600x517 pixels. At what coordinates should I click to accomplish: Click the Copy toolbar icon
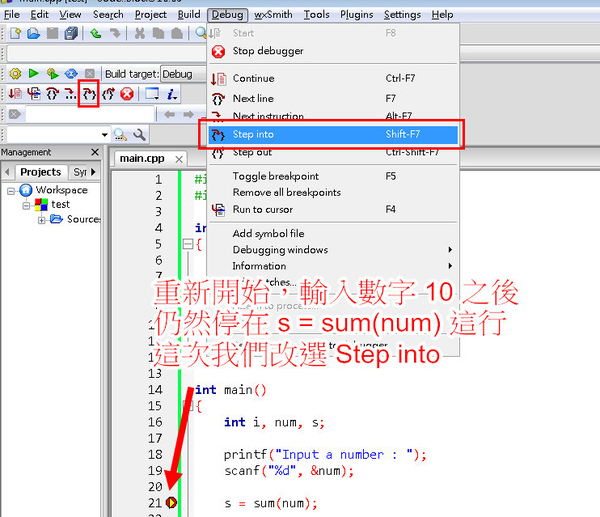pyautogui.click(x=158, y=34)
